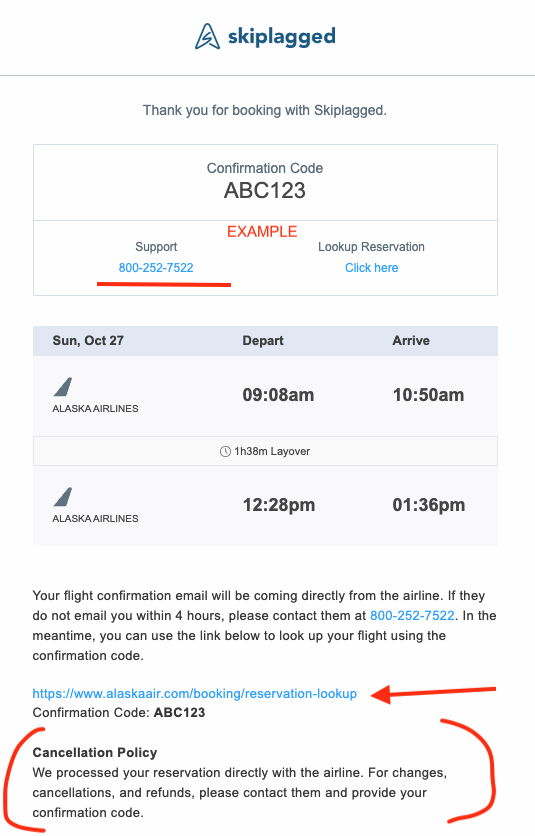Click the Cancellation Policy heading
This screenshot has width=535, height=836.
pyautogui.click(x=95, y=752)
